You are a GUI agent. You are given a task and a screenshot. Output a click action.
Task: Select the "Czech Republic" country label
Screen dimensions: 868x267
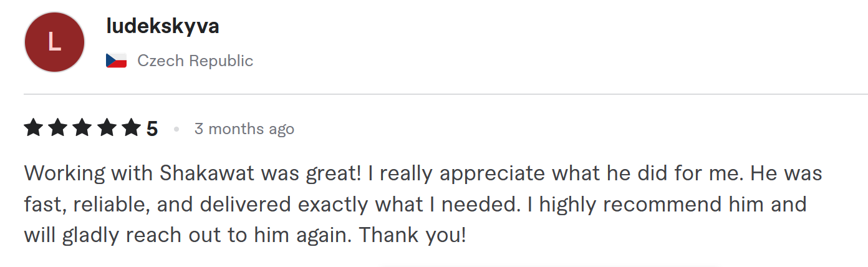click(x=195, y=61)
